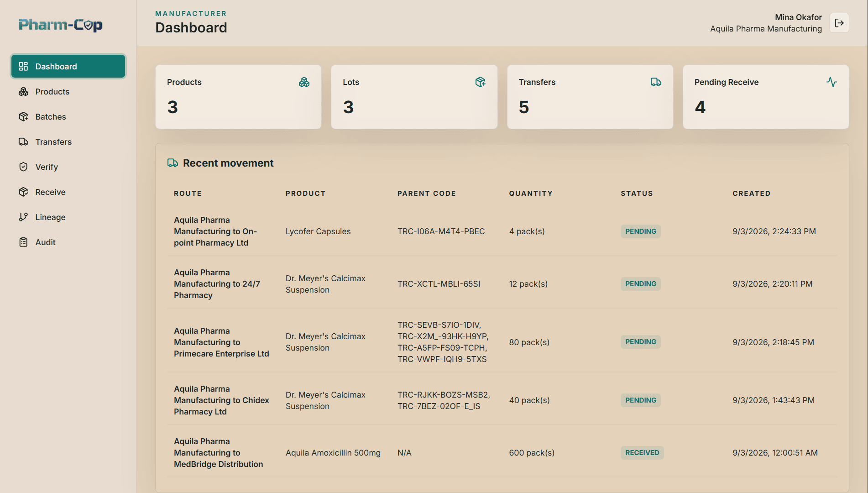Click the ROUTE column header

click(188, 194)
